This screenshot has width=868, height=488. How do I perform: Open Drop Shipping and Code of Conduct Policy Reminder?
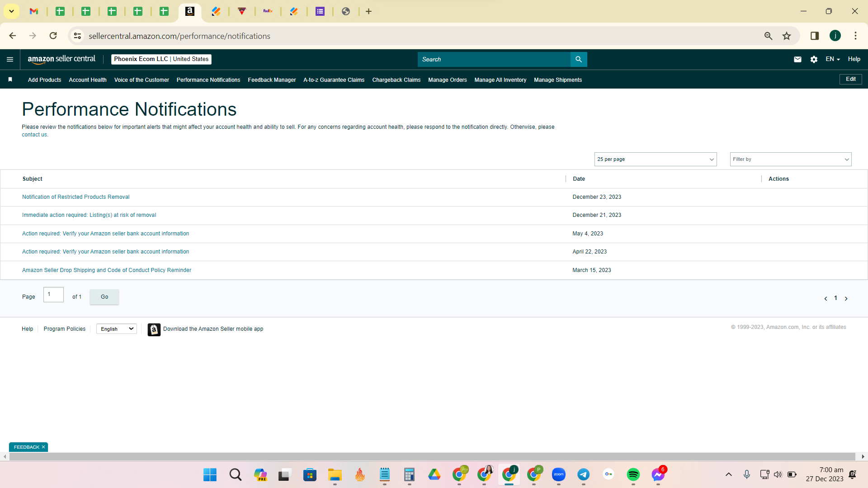click(107, 270)
